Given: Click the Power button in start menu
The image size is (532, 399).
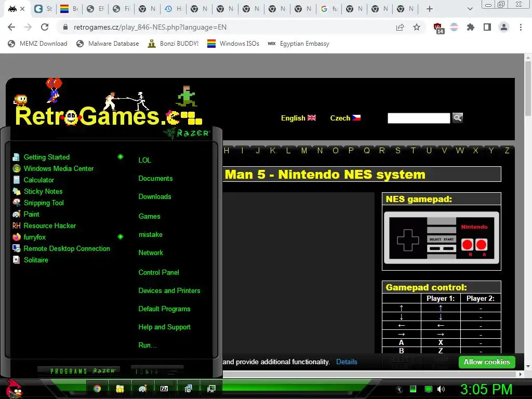Looking at the screenshot, I should [157, 371].
